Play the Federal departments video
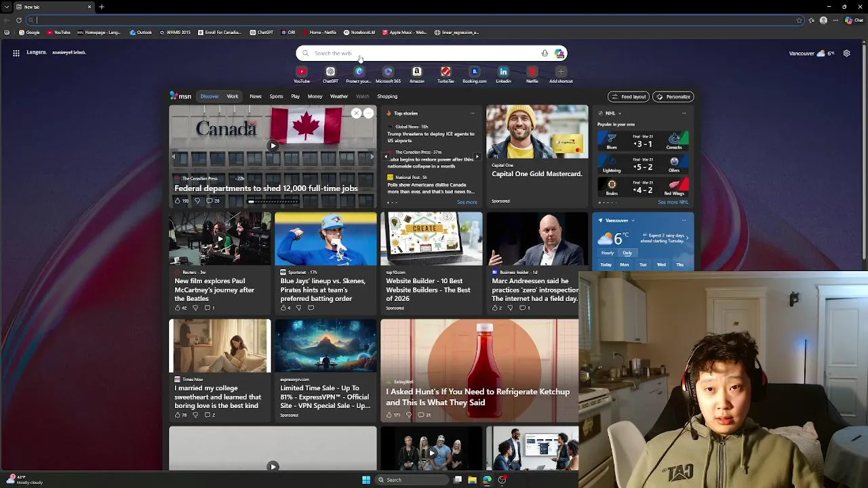 point(273,146)
